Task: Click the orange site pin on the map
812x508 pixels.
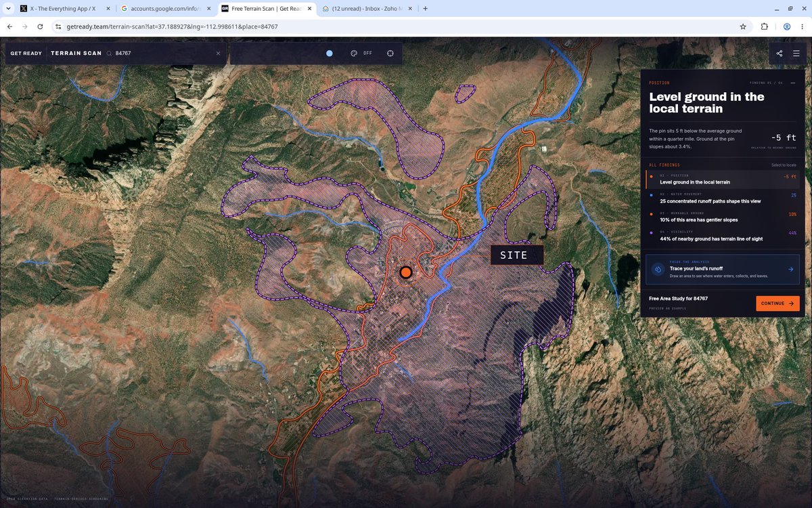Action: (406, 272)
